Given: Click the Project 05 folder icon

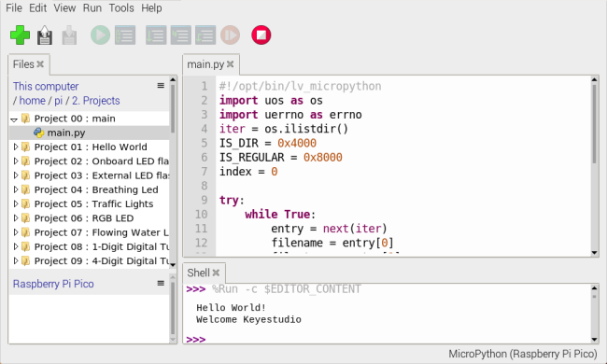Looking at the screenshot, I should 25,203.
